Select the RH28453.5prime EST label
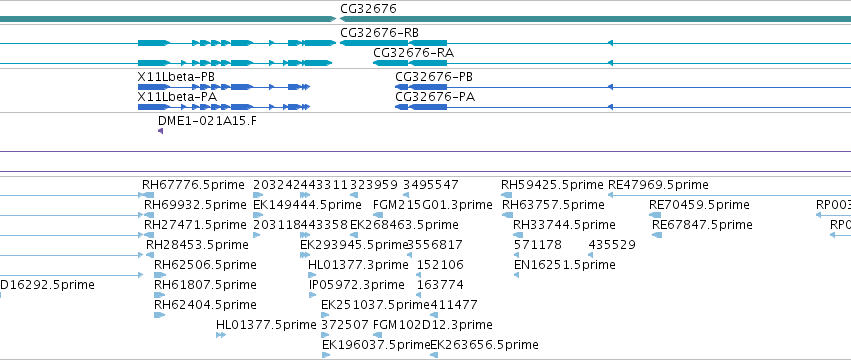The width and height of the screenshot is (851, 360). tap(197, 245)
